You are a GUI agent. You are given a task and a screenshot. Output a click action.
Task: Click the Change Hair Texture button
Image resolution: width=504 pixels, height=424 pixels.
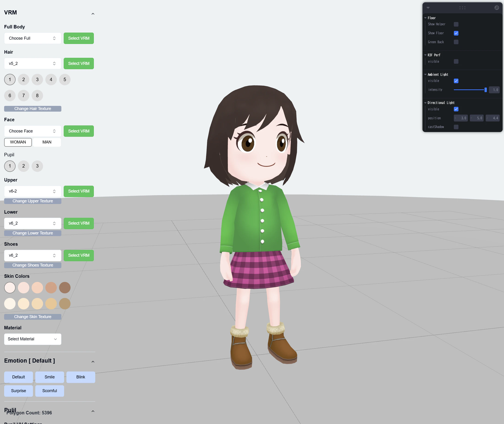(33, 109)
